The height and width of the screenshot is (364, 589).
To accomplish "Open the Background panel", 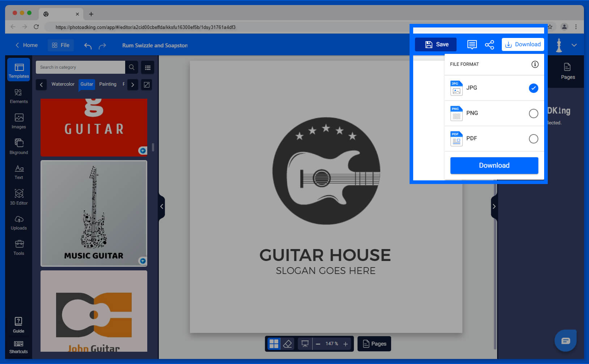I will (x=18, y=146).
